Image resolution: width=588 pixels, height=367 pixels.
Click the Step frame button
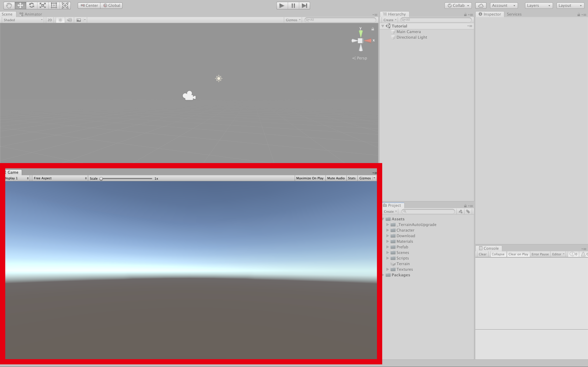pyautogui.click(x=304, y=5)
